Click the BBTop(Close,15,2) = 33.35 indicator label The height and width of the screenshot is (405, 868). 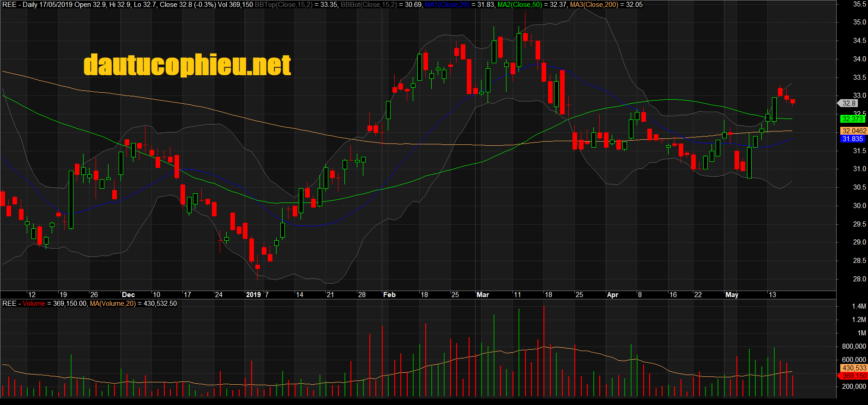point(296,5)
